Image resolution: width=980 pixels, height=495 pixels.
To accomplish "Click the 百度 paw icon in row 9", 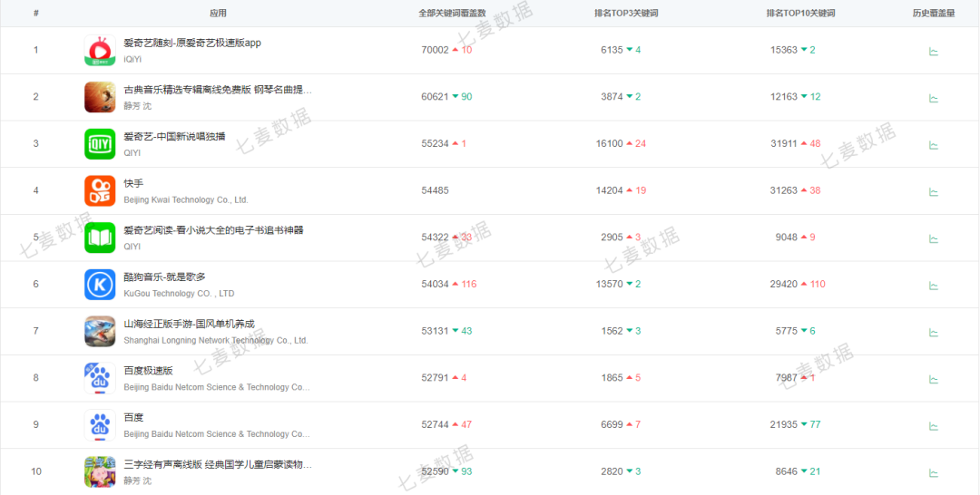I will coord(100,424).
